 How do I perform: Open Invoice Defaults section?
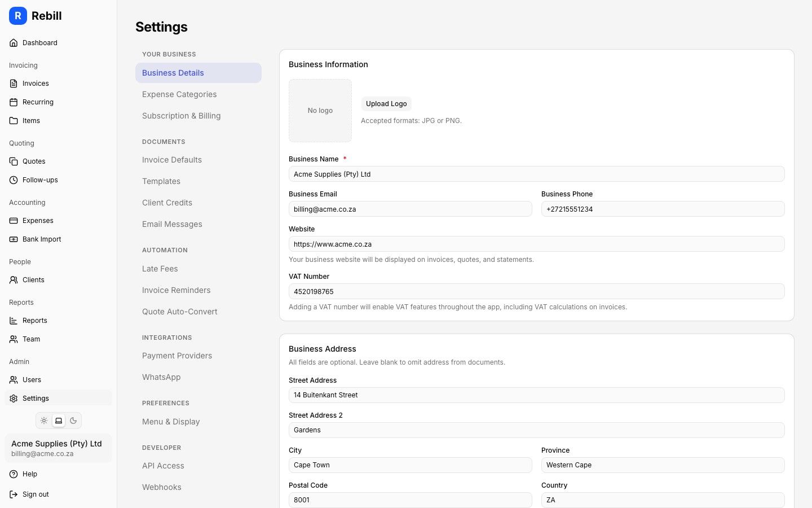click(x=198, y=160)
